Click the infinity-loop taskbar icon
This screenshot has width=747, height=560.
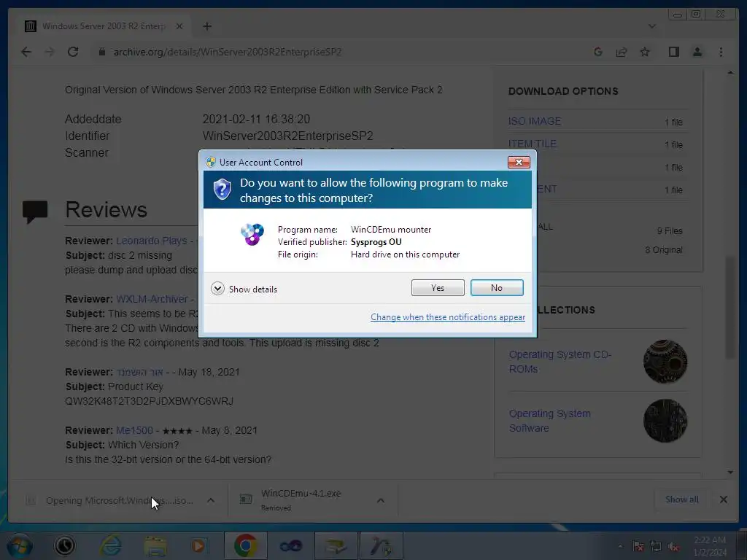[290, 545]
